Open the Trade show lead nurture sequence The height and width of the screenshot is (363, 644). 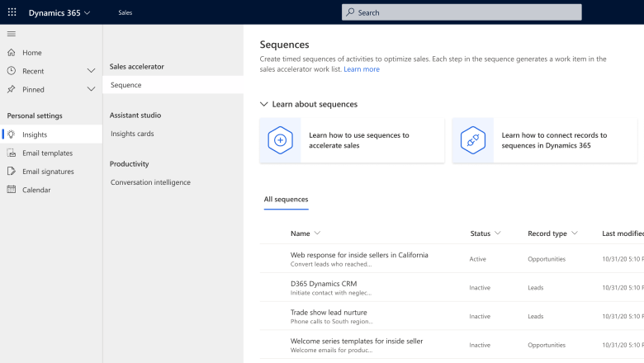(329, 312)
